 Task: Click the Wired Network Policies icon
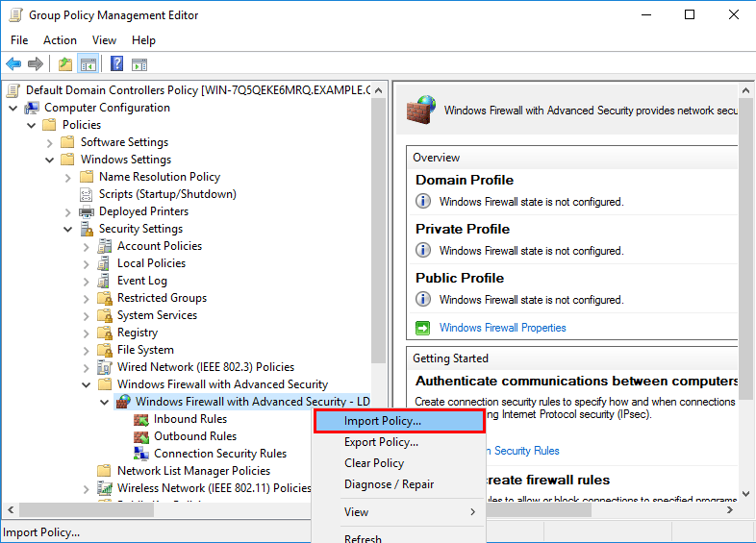coord(105,367)
